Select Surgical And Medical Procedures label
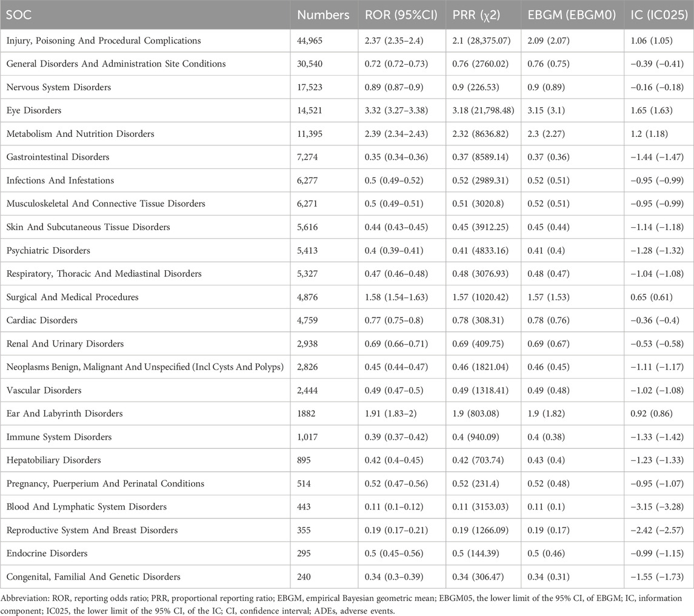694x616 pixels. point(72,297)
